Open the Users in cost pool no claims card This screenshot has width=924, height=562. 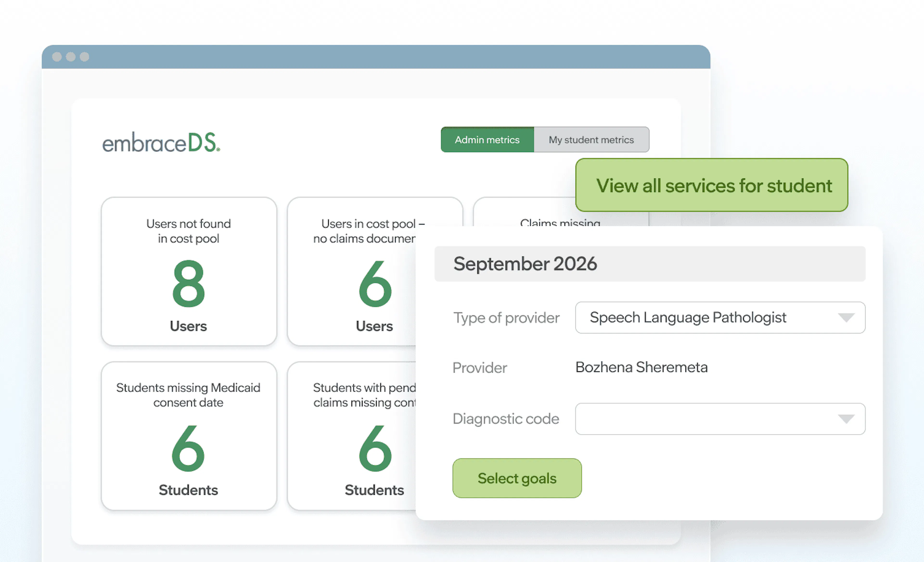coord(352,271)
